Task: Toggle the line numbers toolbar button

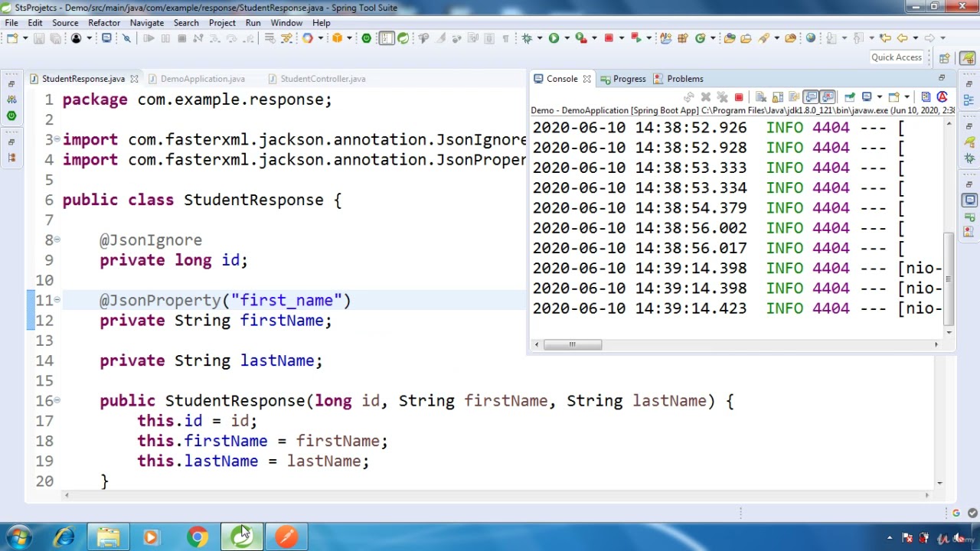Action: [x=387, y=38]
